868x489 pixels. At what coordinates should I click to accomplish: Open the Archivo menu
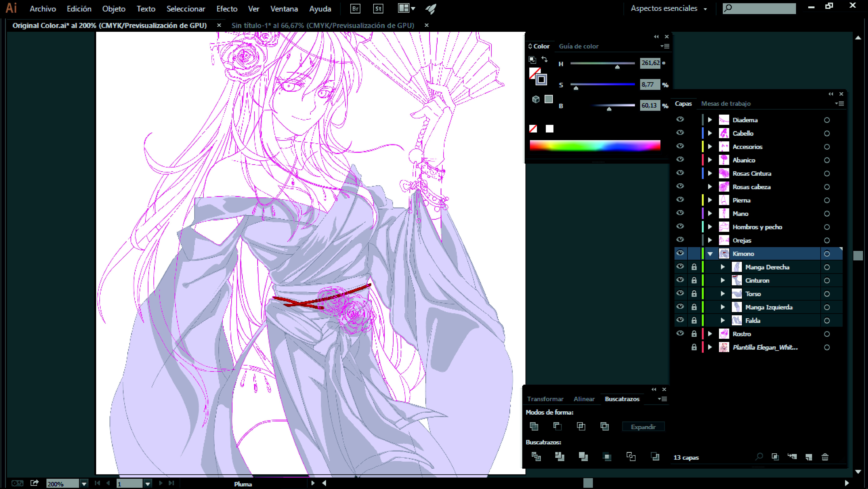click(43, 9)
